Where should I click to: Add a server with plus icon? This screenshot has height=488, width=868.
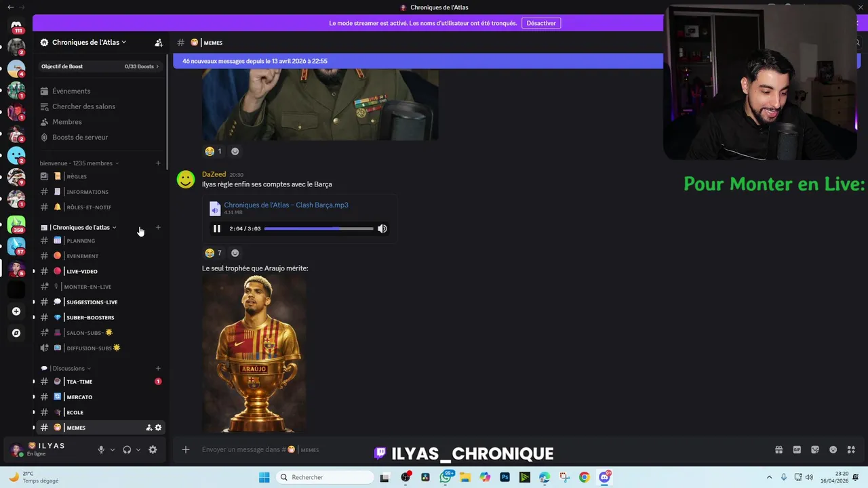(16, 311)
